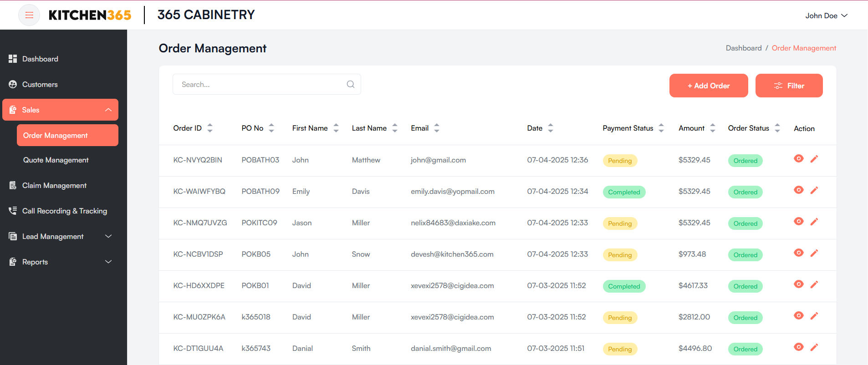Edit order KC-NMQ7UVZG with pencil icon
Image resolution: width=868 pixels, height=365 pixels.
click(814, 221)
